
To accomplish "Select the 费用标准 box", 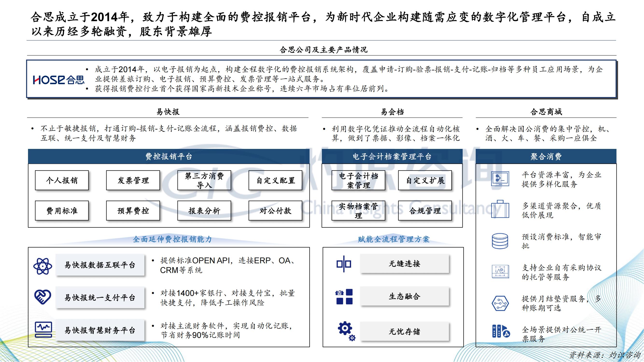I will tap(62, 211).
